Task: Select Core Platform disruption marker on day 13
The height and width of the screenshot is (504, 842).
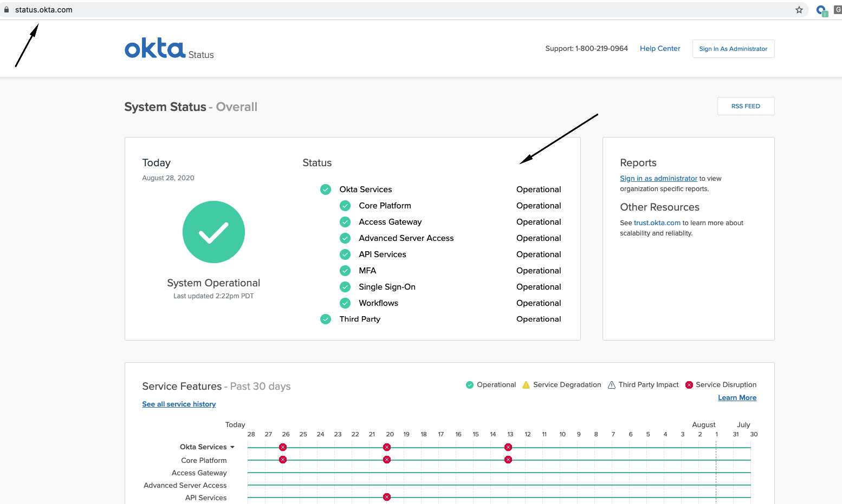Action: click(x=508, y=460)
